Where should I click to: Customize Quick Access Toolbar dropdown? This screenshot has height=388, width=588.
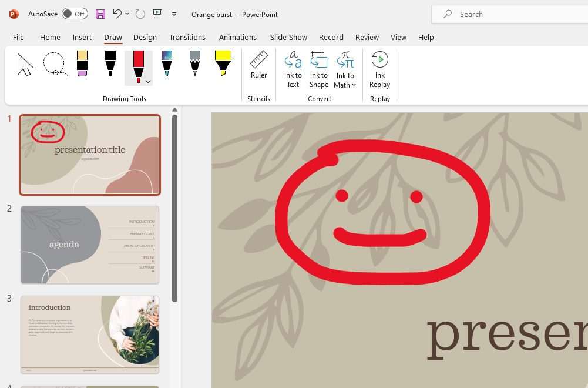pyautogui.click(x=174, y=14)
